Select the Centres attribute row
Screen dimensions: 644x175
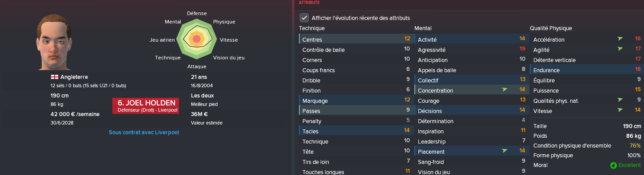click(x=356, y=39)
